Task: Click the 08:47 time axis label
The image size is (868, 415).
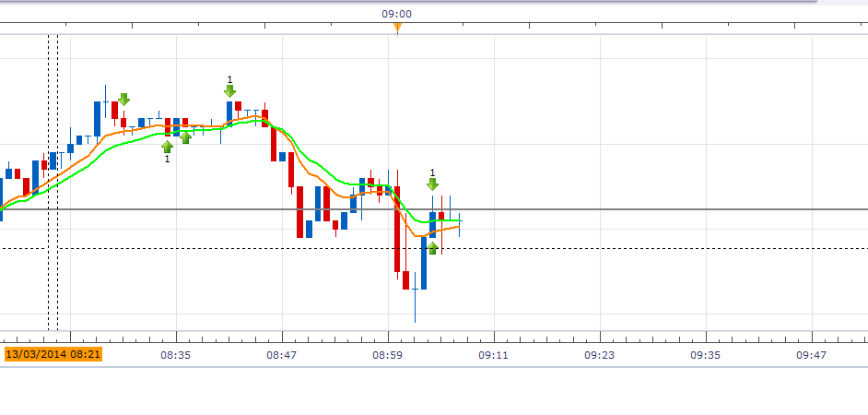Action: 282,355
